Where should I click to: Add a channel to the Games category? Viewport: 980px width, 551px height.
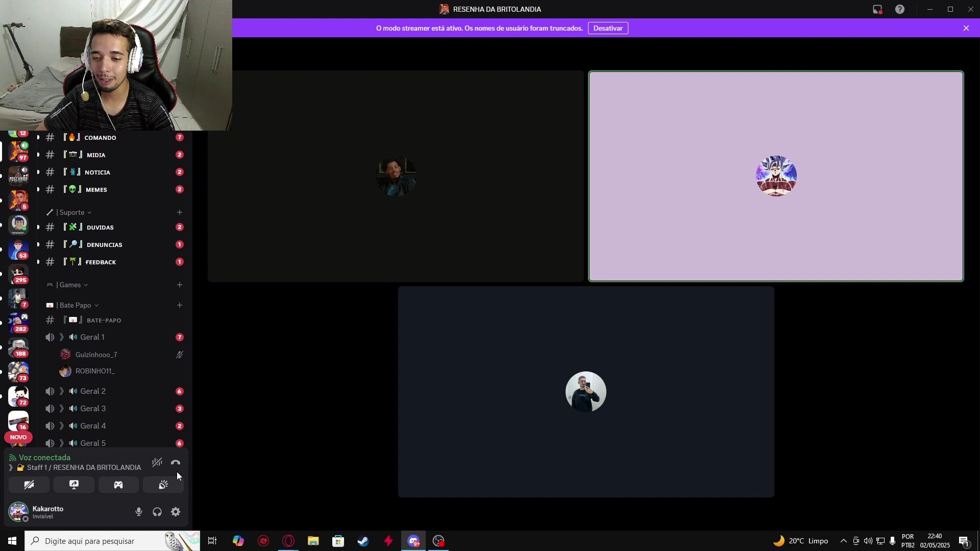click(x=180, y=285)
